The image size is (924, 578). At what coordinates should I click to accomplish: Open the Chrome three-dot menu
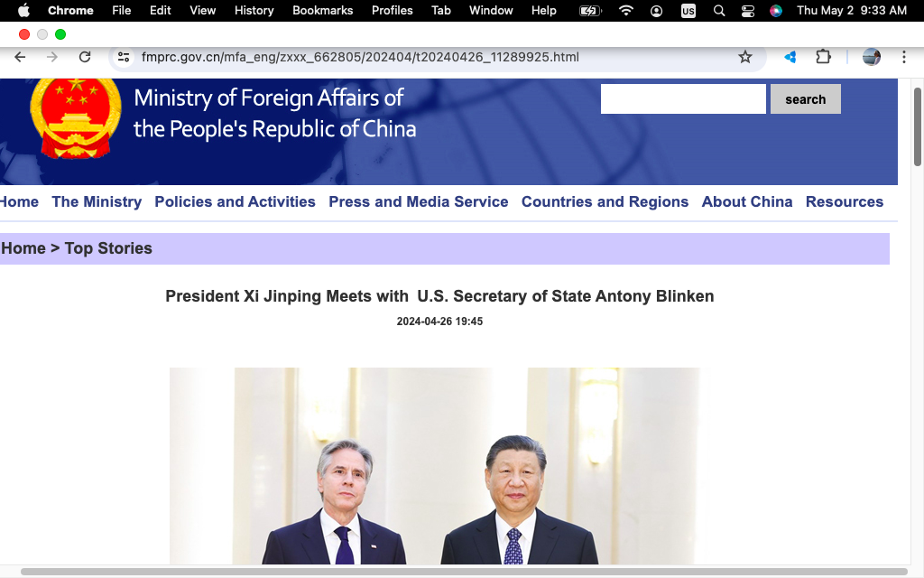click(x=903, y=57)
